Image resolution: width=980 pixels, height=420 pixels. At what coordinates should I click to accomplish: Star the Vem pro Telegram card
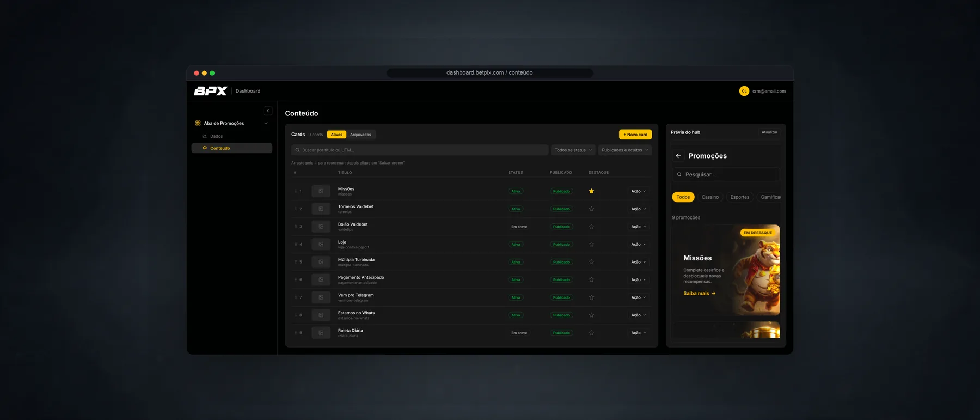pyautogui.click(x=591, y=297)
